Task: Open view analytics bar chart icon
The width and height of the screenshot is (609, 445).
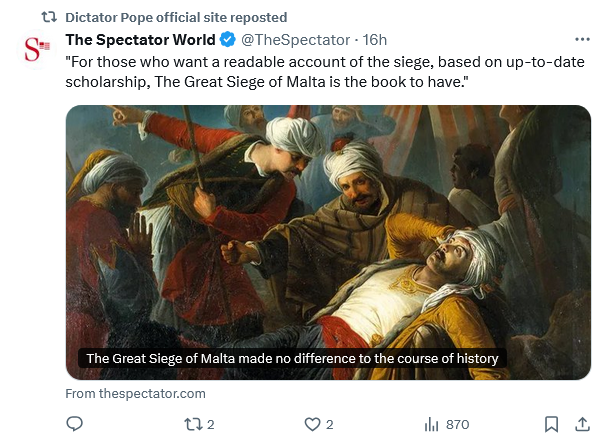Action: coord(431,424)
